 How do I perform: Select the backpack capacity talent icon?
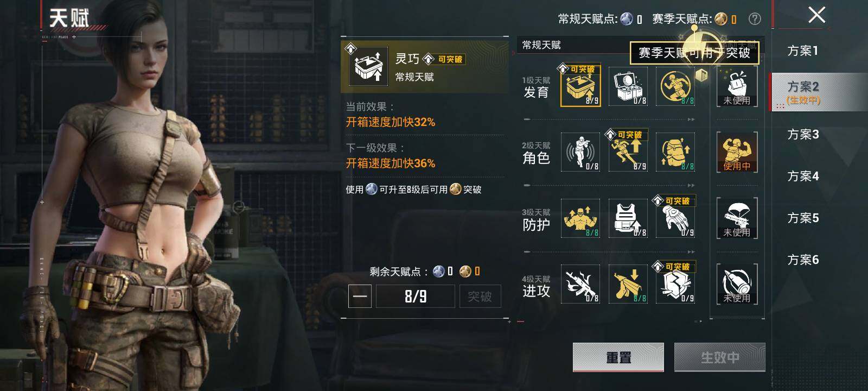tap(675, 152)
